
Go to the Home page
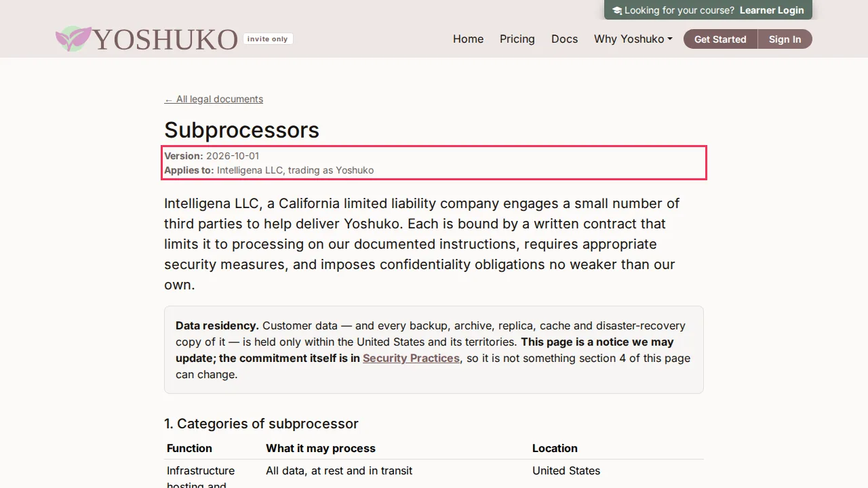[x=468, y=39]
